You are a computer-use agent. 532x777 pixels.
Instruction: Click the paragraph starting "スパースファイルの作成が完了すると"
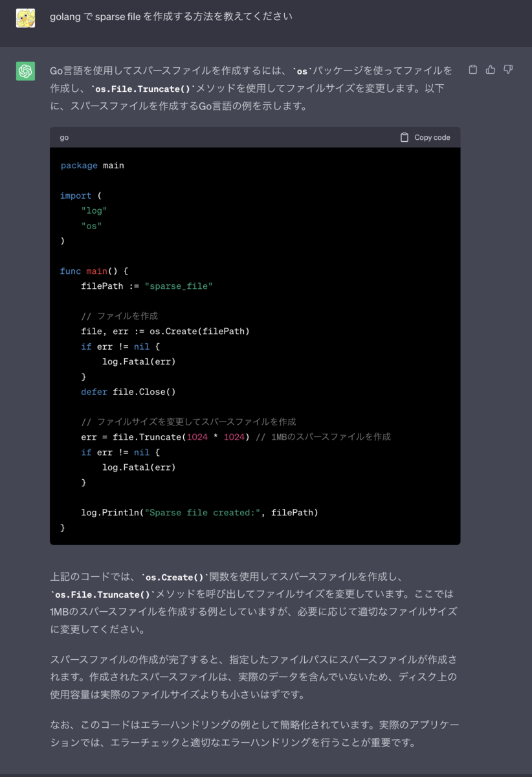pyautogui.click(x=254, y=677)
